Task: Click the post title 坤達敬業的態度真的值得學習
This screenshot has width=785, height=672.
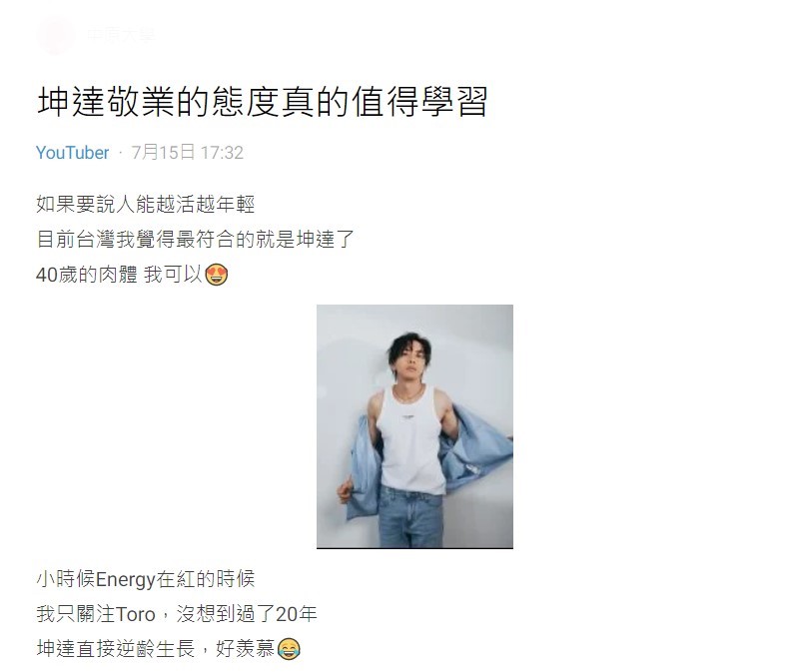Action: click(263, 102)
